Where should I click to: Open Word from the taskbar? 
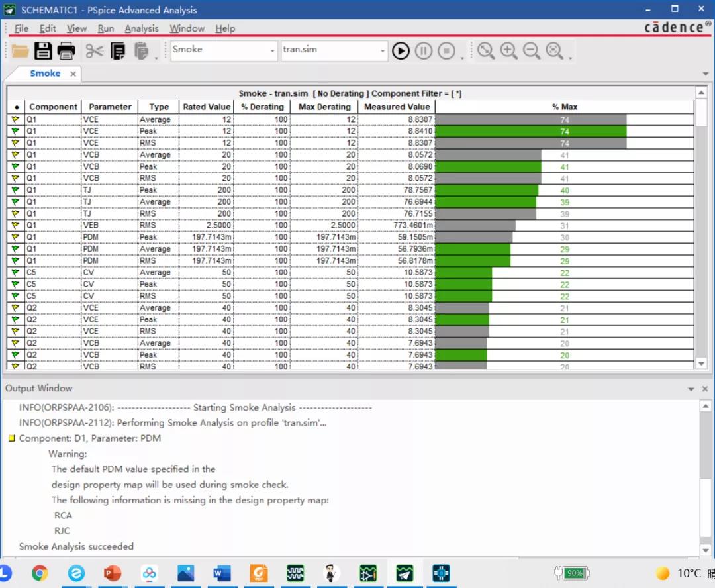[222, 573]
